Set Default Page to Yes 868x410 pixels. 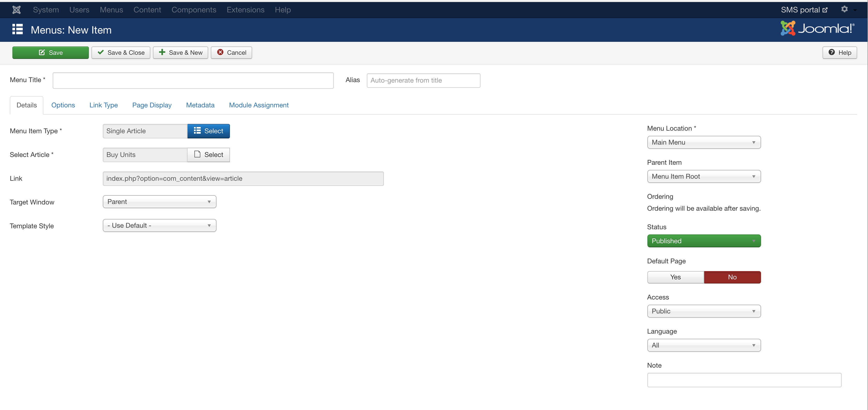click(675, 277)
